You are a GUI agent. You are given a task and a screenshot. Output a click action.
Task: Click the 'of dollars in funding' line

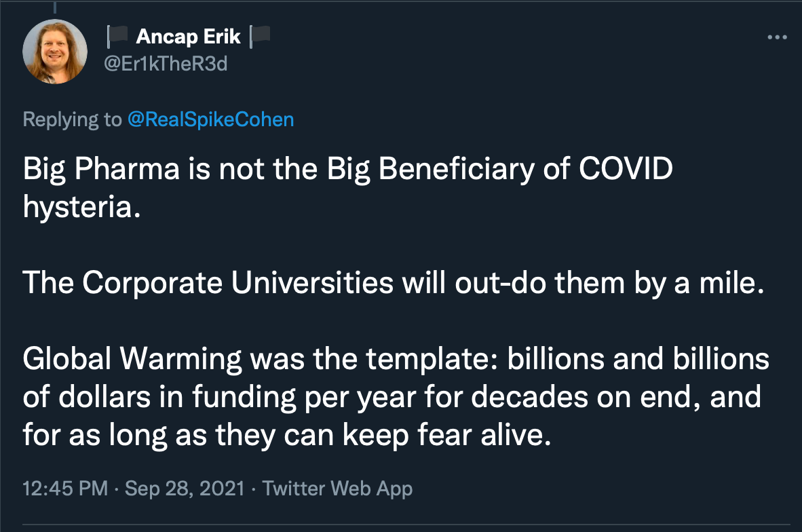pyautogui.click(x=392, y=397)
